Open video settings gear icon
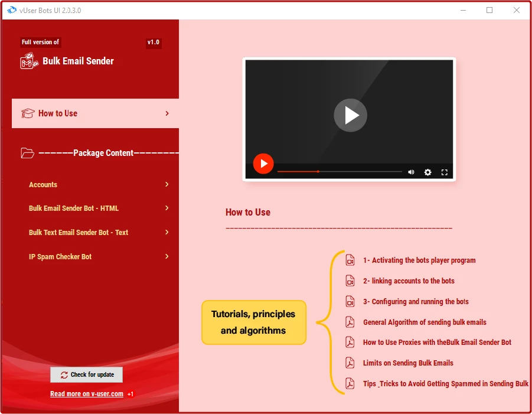 (428, 172)
